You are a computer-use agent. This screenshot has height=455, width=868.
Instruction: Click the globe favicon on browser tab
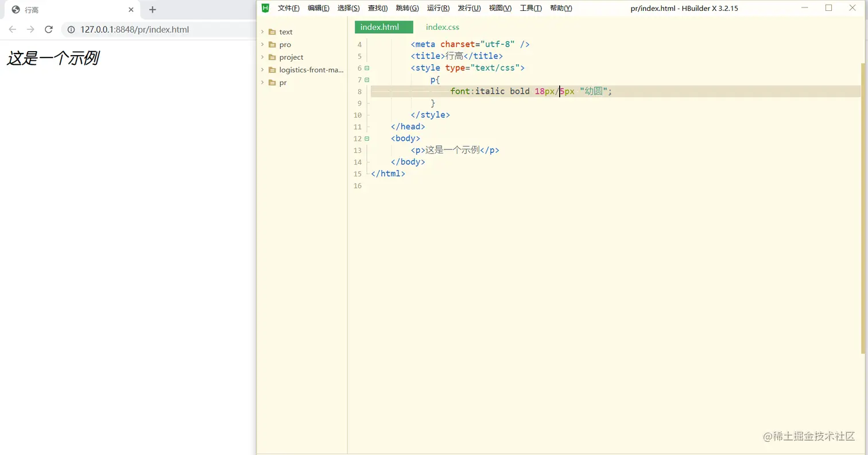(15, 10)
